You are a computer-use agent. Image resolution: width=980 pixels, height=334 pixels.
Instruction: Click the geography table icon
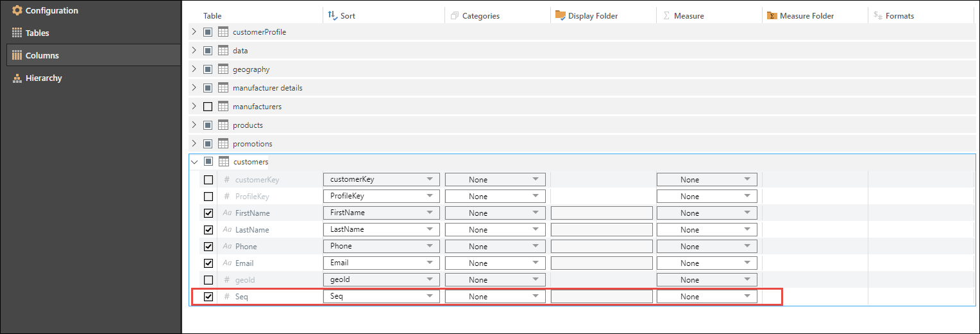click(223, 69)
